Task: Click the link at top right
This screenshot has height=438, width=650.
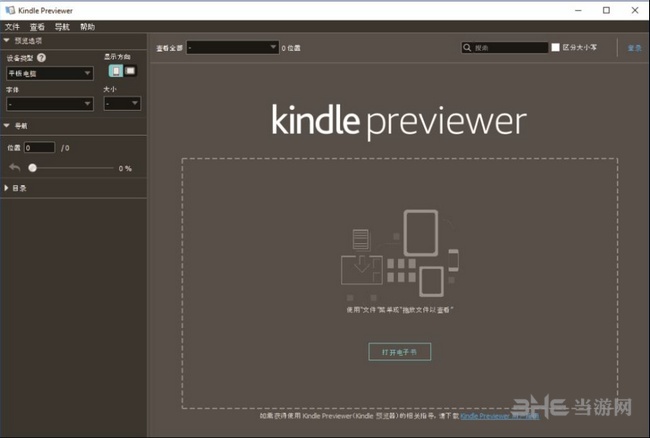Action: 634,48
